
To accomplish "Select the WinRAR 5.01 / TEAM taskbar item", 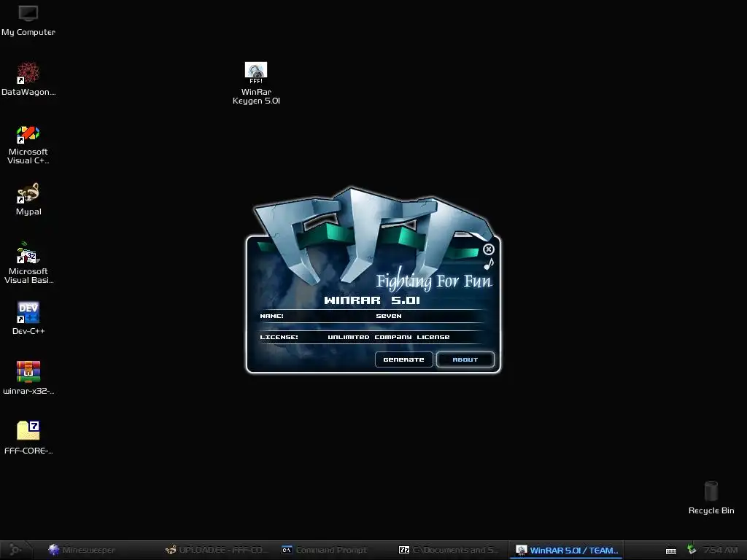I will tap(566, 550).
